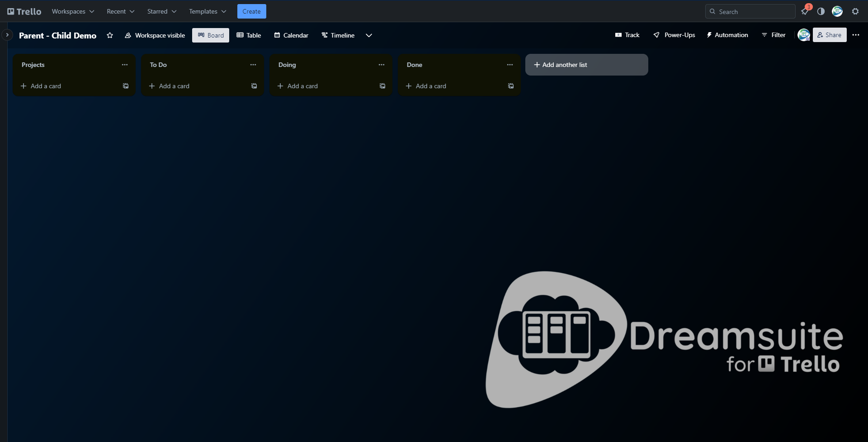
Task: Click in the Search field
Action: click(x=750, y=12)
